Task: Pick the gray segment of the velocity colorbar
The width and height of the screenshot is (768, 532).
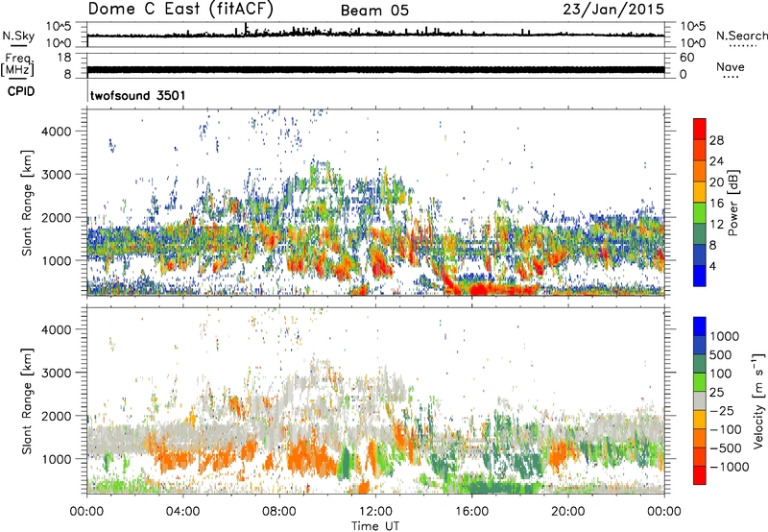Action: [x=700, y=401]
